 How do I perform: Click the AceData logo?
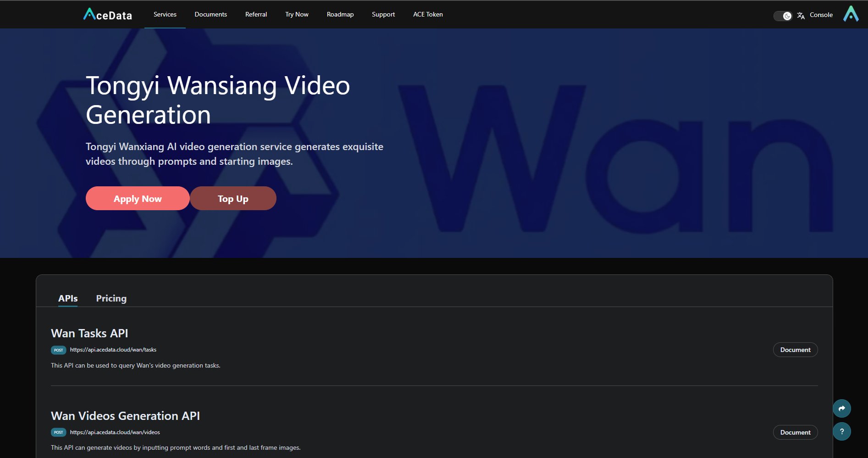point(107,15)
